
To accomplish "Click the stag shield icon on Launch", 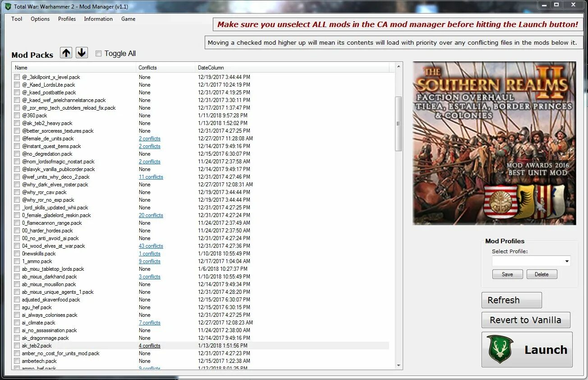I will pyautogui.click(x=501, y=349).
